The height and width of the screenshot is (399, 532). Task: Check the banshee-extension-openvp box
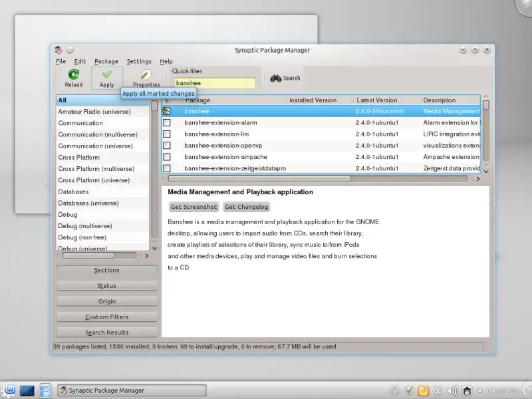tap(167, 146)
